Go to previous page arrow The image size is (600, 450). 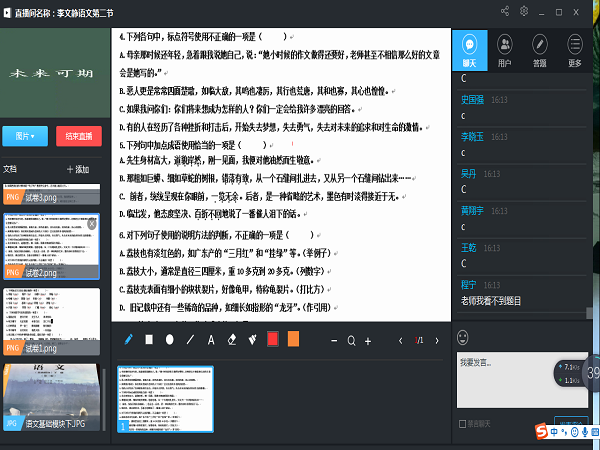click(x=402, y=341)
